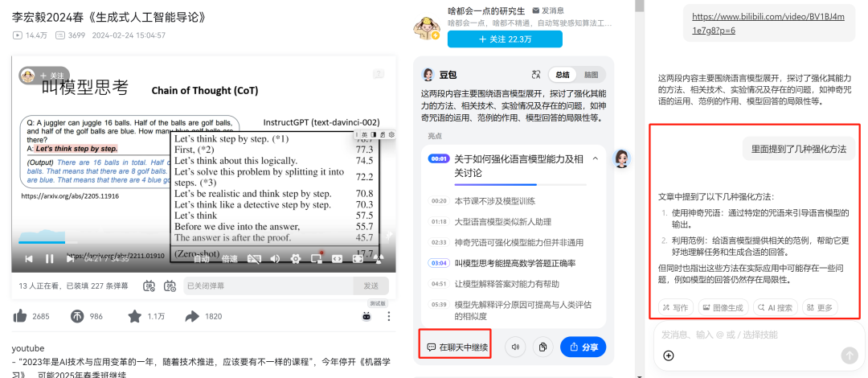Click the uploader avatar 啥都会一点的研究生
Viewport: 868px width, 378px height.
[x=427, y=27]
